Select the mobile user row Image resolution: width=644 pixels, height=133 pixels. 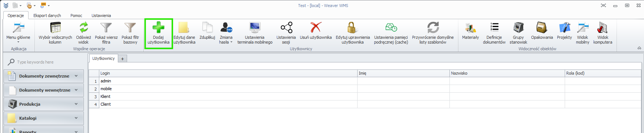[x=365, y=89]
